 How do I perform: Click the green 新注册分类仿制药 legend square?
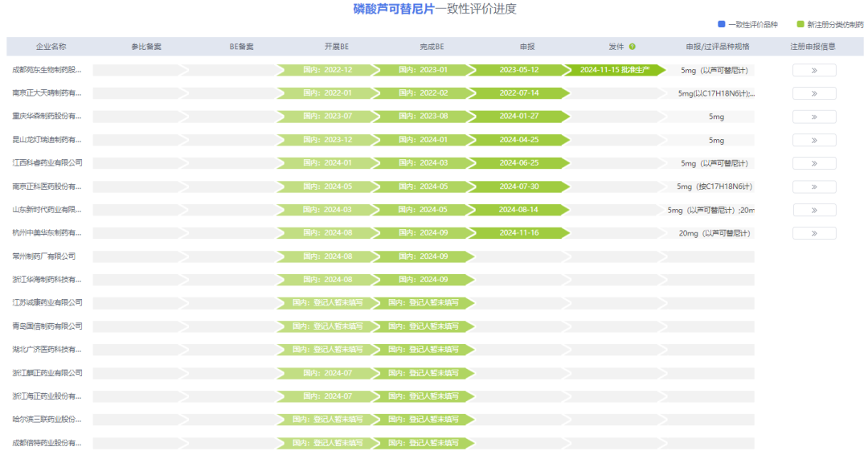(x=800, y=24)
